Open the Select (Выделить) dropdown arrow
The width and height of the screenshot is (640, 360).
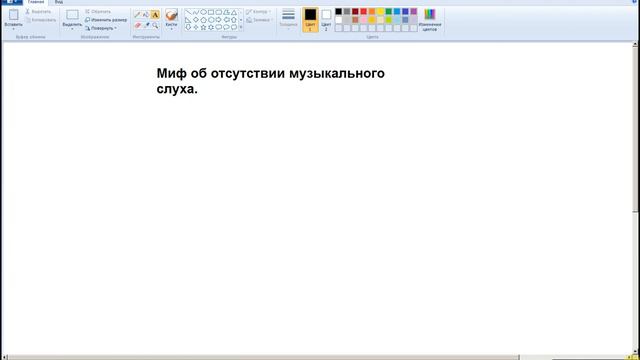(x=72, y=29)
